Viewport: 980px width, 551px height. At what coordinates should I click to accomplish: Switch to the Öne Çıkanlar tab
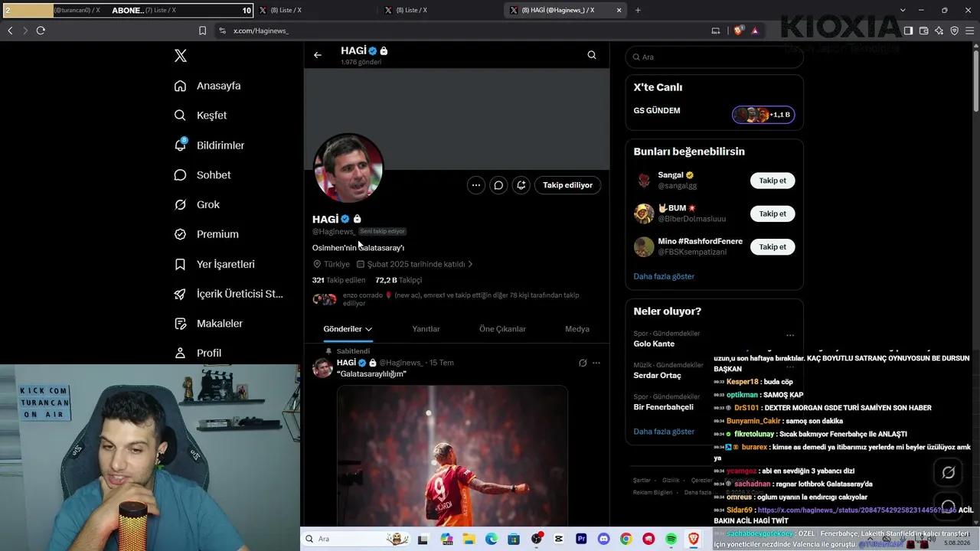[x=502, y=329]
